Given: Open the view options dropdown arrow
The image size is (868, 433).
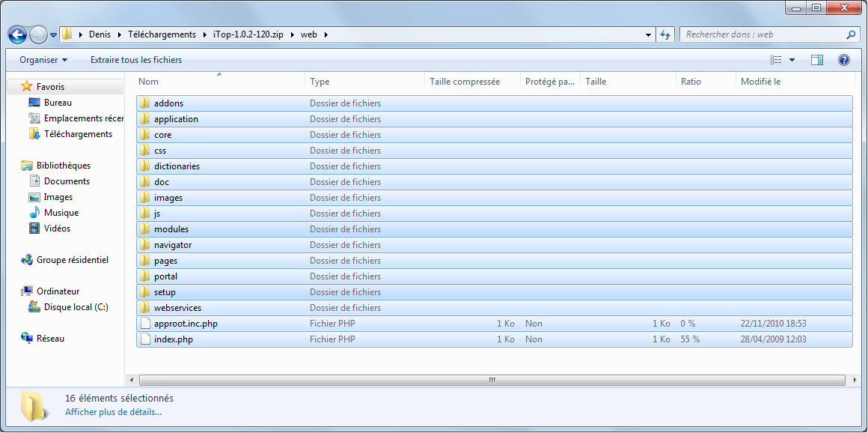Looking at the screenshot, I should [792, 60].
